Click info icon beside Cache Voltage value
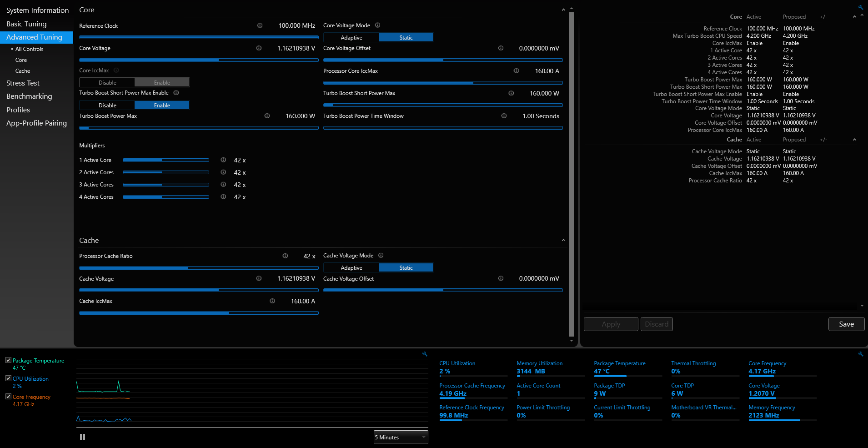This screenshot has height=448, width=868. (259, 278)
